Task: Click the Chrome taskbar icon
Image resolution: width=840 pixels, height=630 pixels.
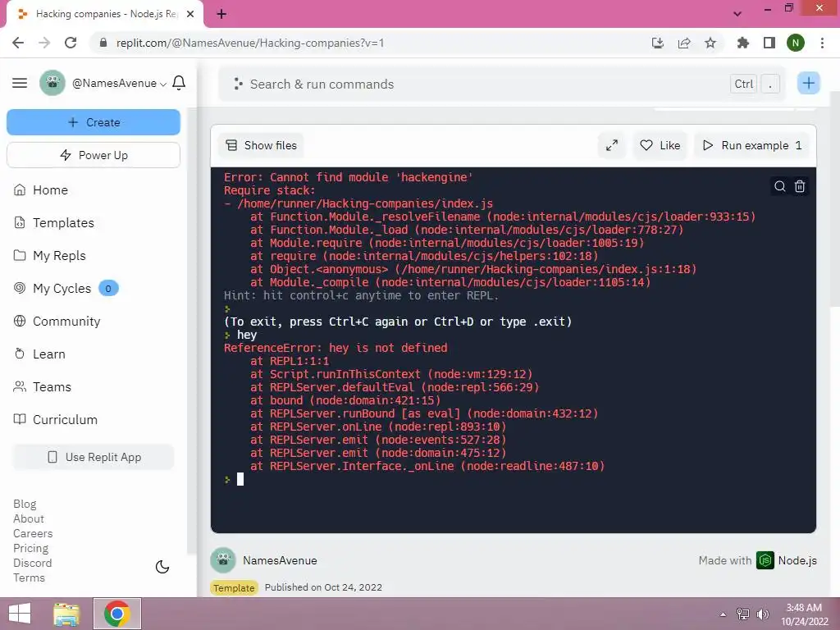Action: (117, 614)
